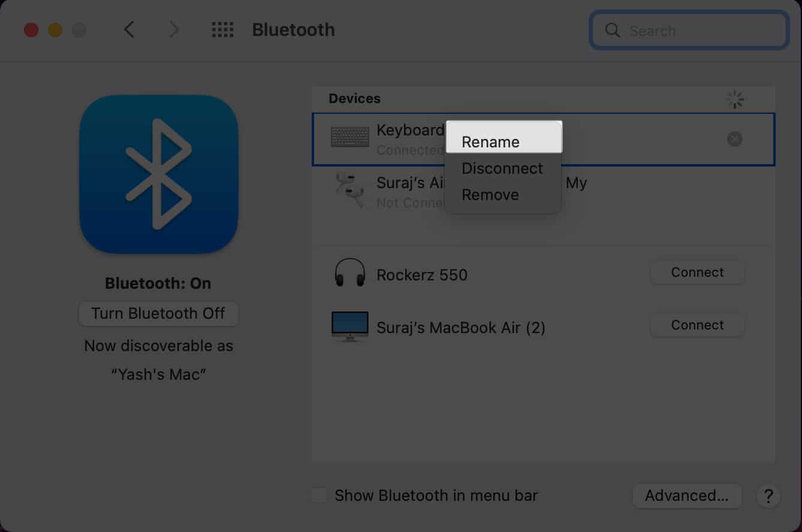Screen dimensions: 802x532
Task: Click into the Search field
Action: pos(689,30)
